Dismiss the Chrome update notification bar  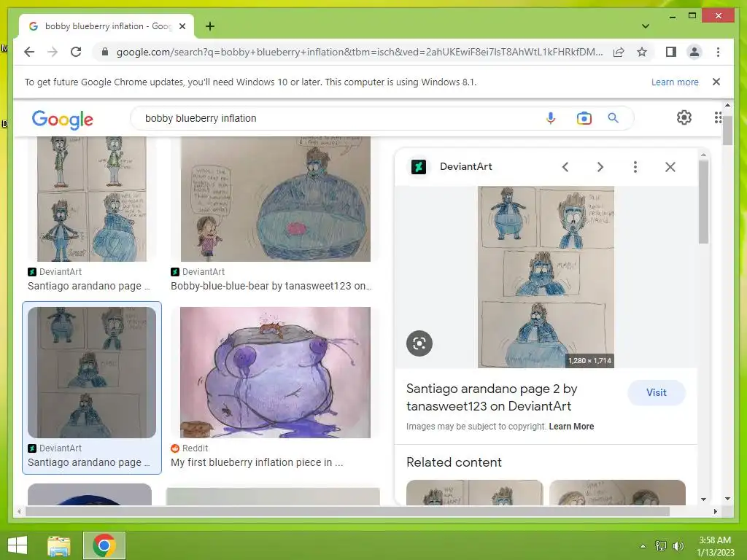[x=716, y=82]
